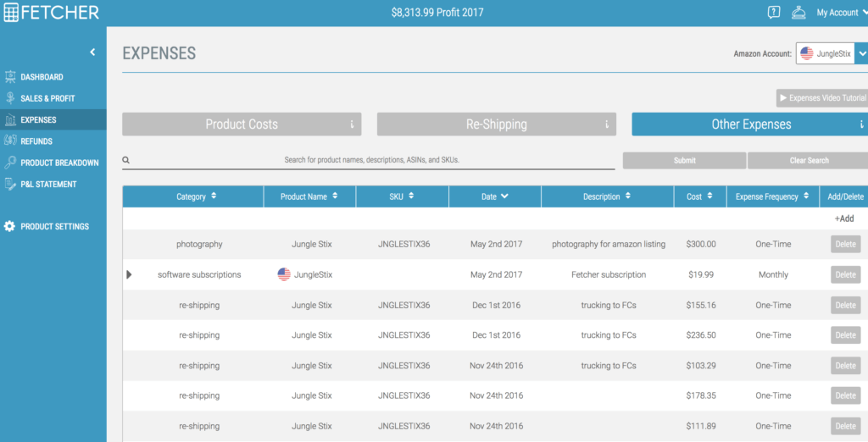Image resolution: width=868 pixels, height=442 pixels.
Task: Click the P&L Statement sidebar icon
Action: [x=10, y=185]
